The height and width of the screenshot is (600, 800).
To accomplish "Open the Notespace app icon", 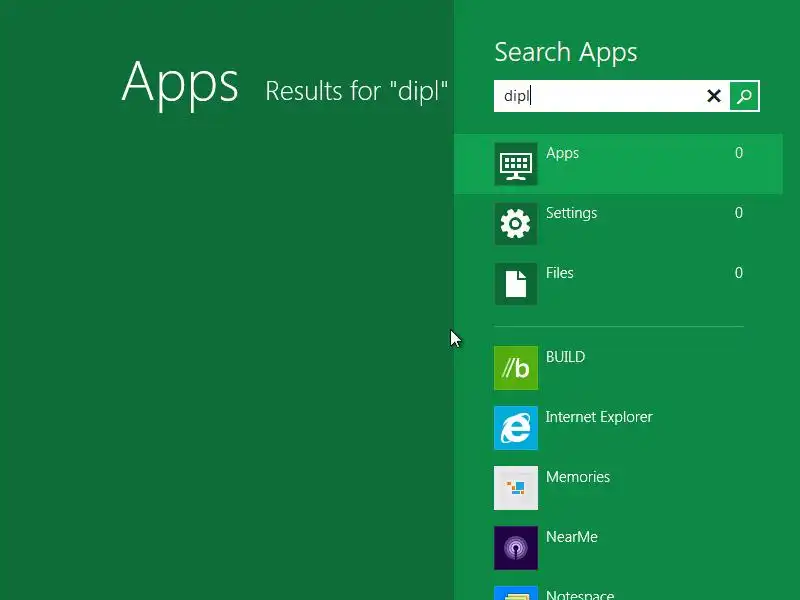I will (x=516, y=593).
